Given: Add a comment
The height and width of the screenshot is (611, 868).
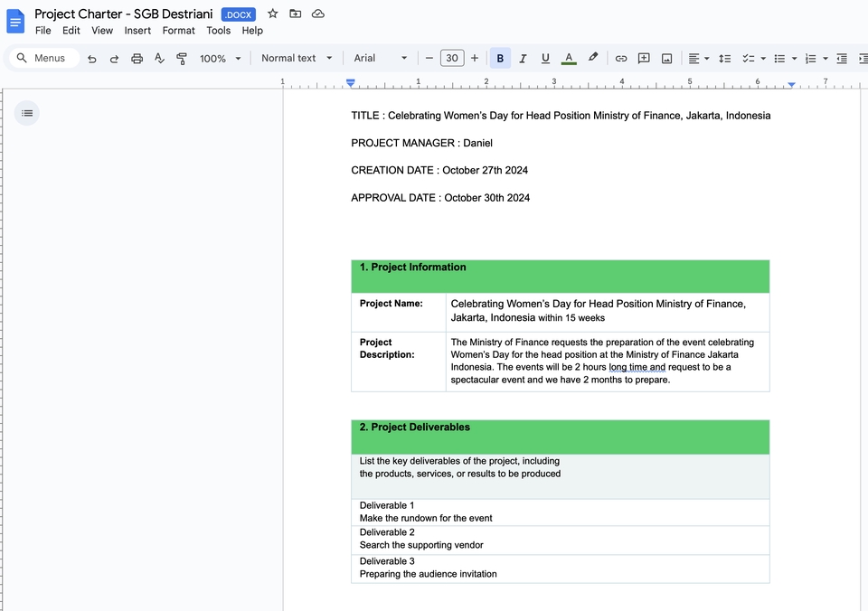Looking at the screenshot, I should (644, 58).
